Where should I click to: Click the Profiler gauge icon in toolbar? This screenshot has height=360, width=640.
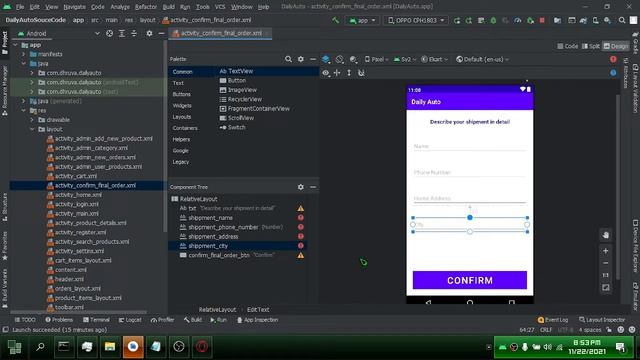518,20
